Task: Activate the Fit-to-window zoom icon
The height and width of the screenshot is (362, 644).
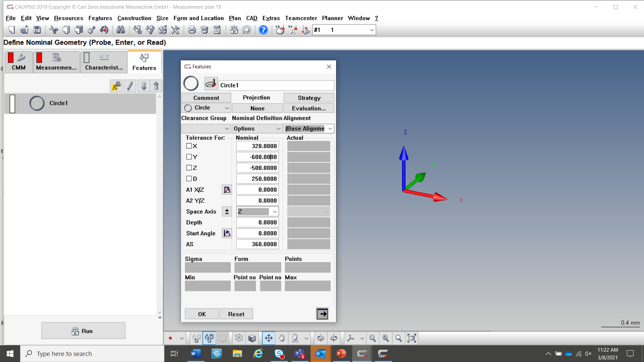Action: click(x=412, y=338)
